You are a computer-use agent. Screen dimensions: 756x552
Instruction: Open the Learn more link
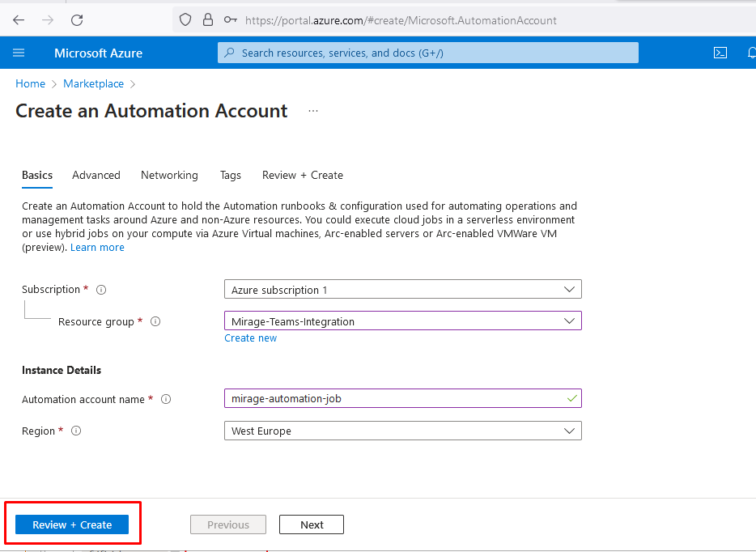97,248
